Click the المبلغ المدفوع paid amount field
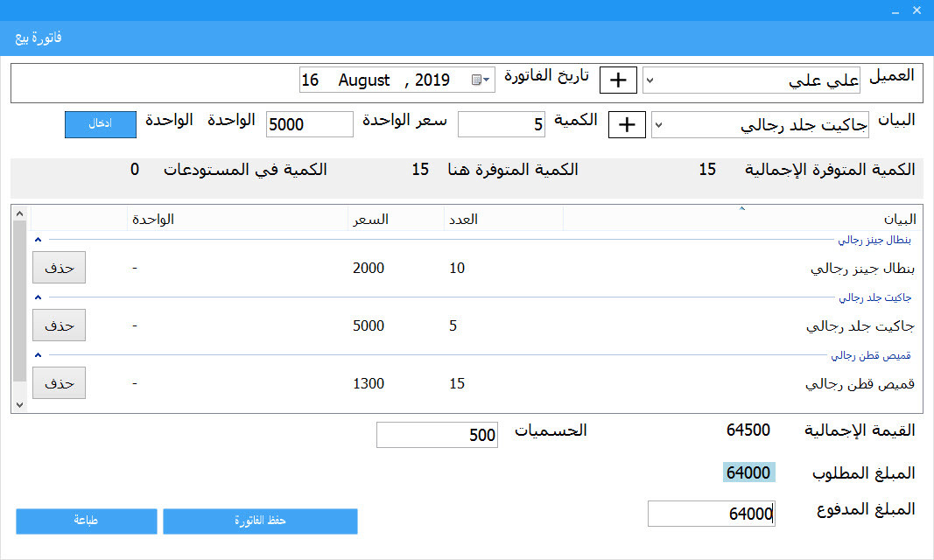934x560 pixels. tap(711, 514)
